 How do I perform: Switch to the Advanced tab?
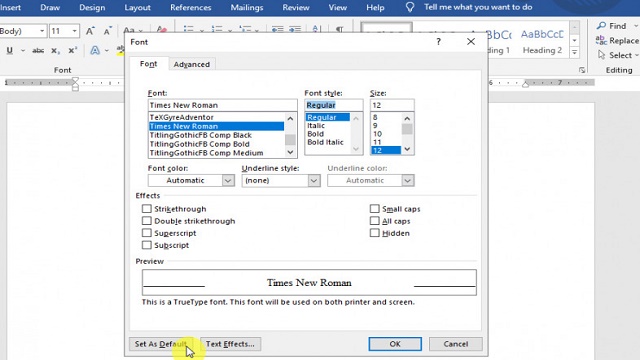(x=191, y=64)
